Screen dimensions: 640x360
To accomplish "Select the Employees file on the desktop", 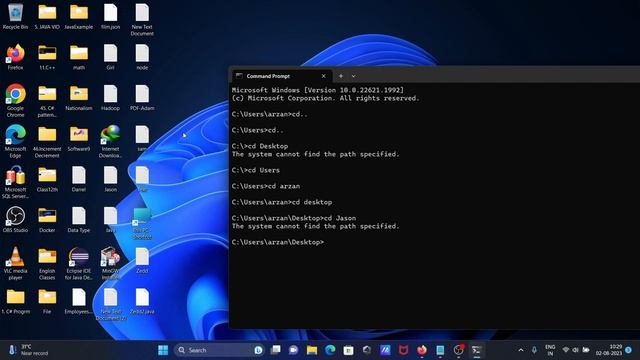I will tap(79, 301).
